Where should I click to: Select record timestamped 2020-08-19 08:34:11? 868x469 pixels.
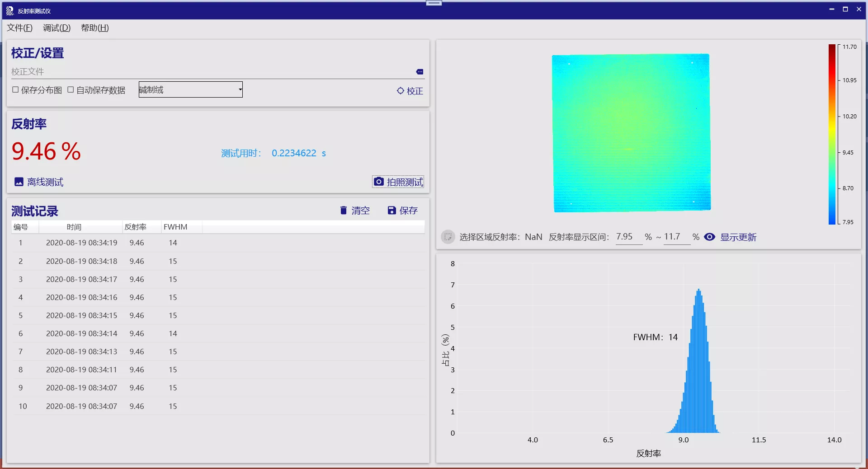pos(218,370)
